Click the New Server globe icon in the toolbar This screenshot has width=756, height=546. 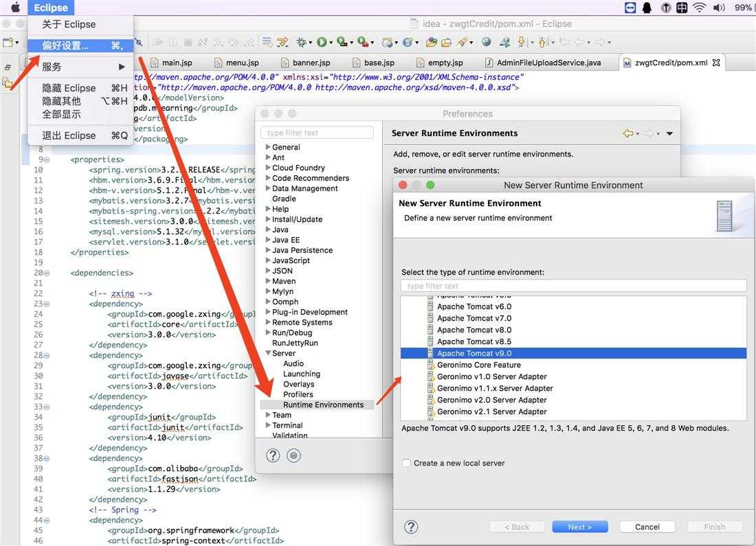pyautogui.click(x=387, y=43)
